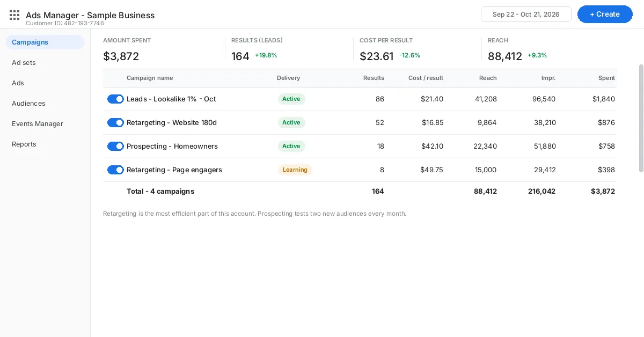Click the Cost per result $23.61 value
The width and height of the screenshot is (644, 337).
click(377, 56)
